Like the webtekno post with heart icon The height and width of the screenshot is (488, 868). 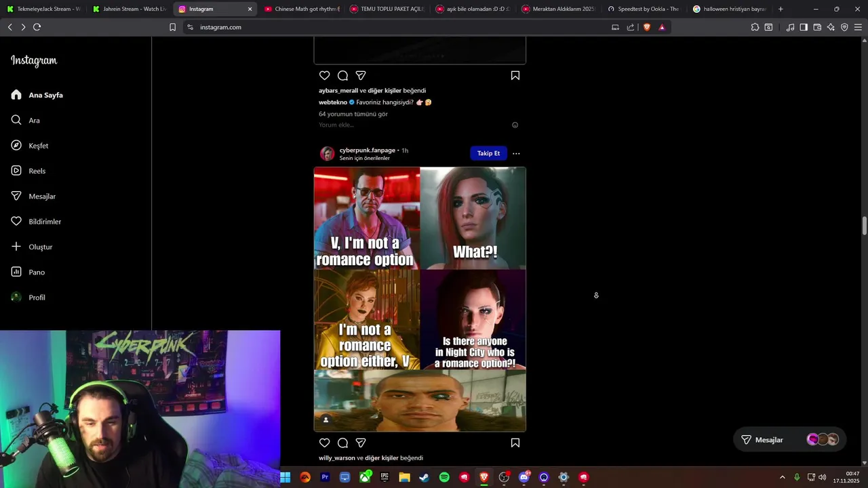coord(324,75)
